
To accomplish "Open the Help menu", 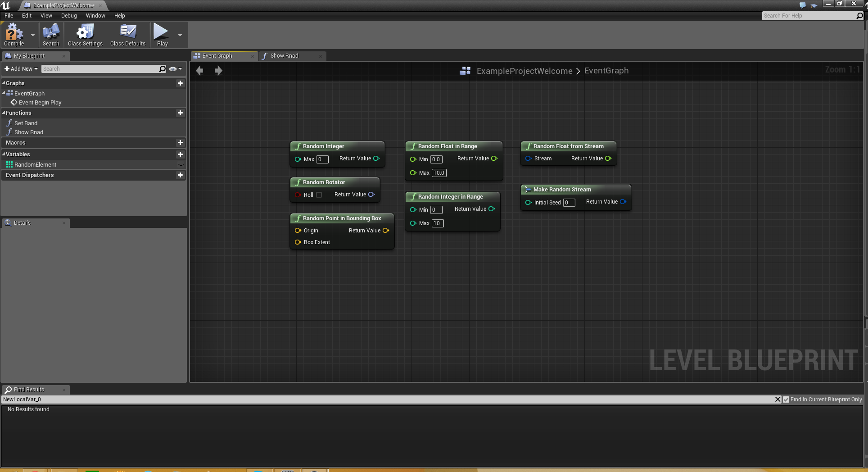I will (x=120, y=15).
